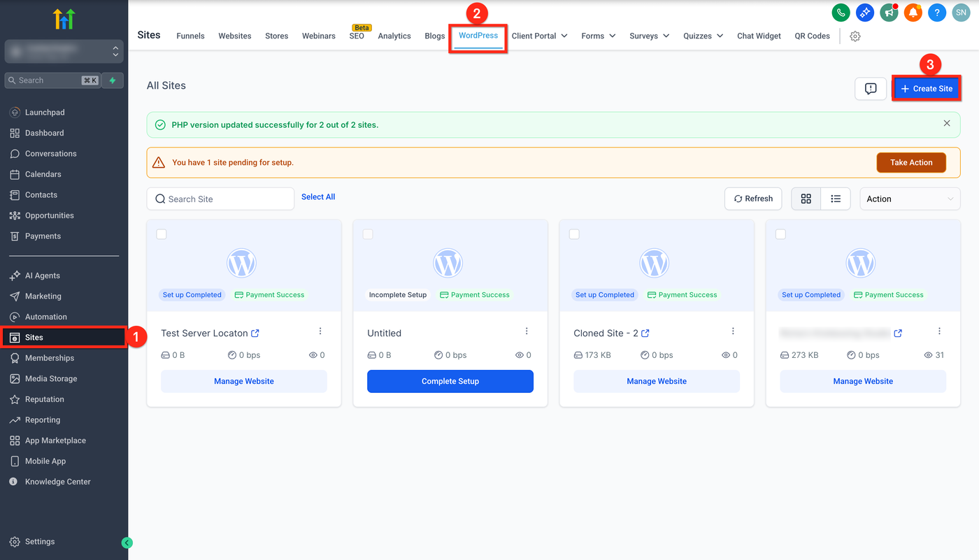The image size is (979, 560).
Task: Open the account switcher dropdown
Action: (64, 51)
